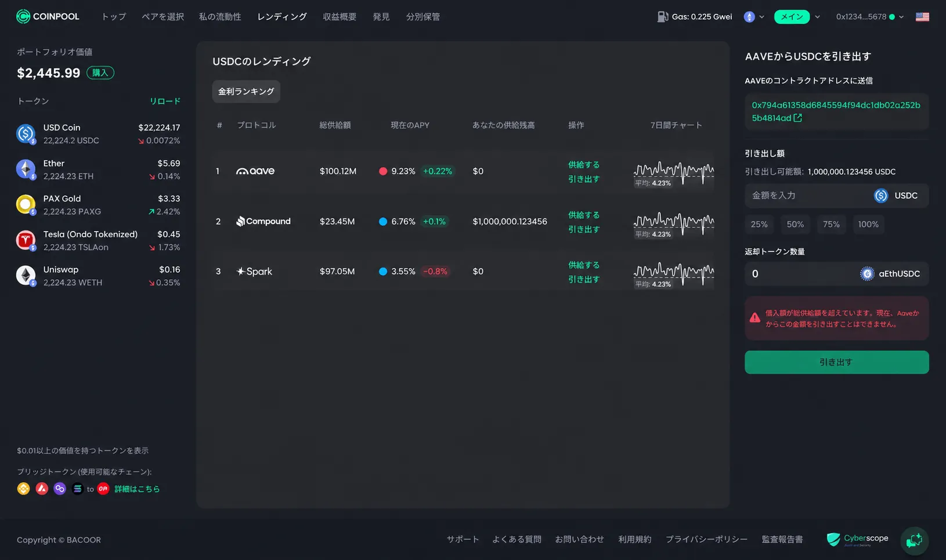
Task: Open the Ethereum network selector icon
Action: (749, 17)
